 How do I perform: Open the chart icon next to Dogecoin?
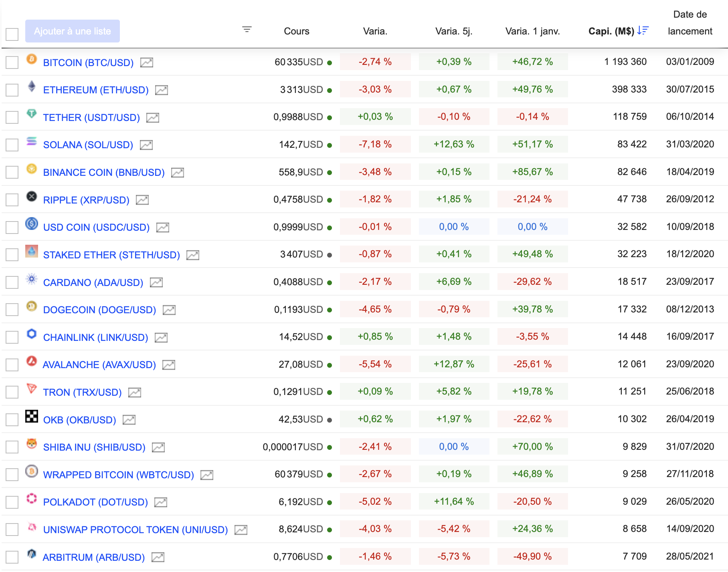(x=169, y=310)
